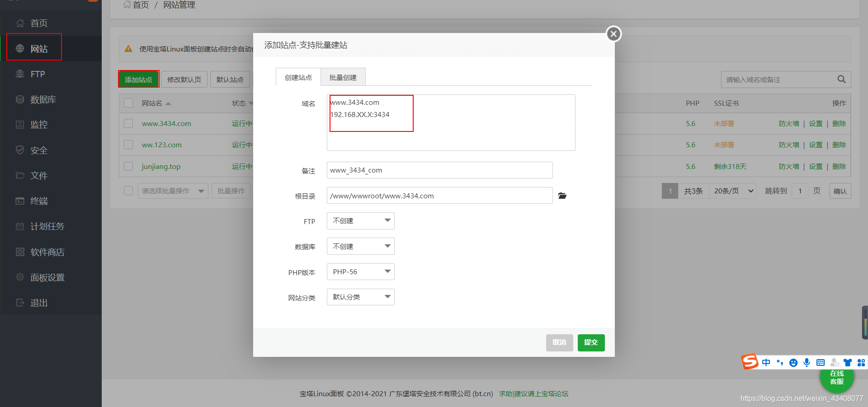Click 剩余318天 SSL status link
Viewport: 868px width, 407px height.
click(730, 166)
